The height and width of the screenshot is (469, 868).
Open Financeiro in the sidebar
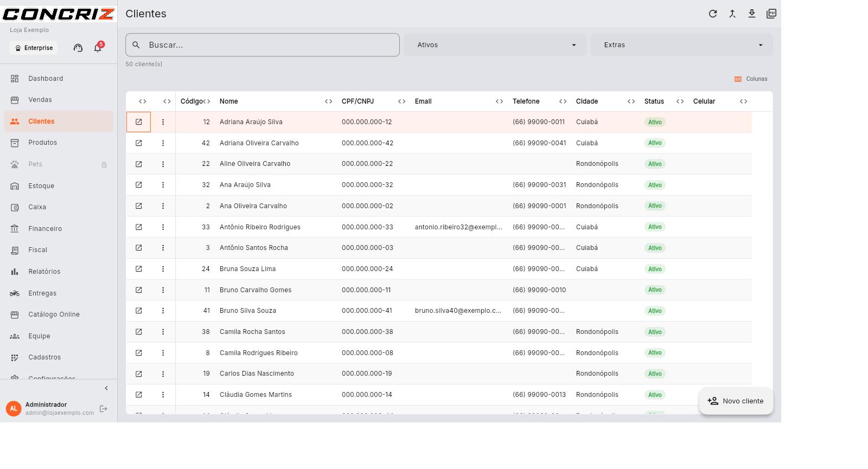(59, 229)
